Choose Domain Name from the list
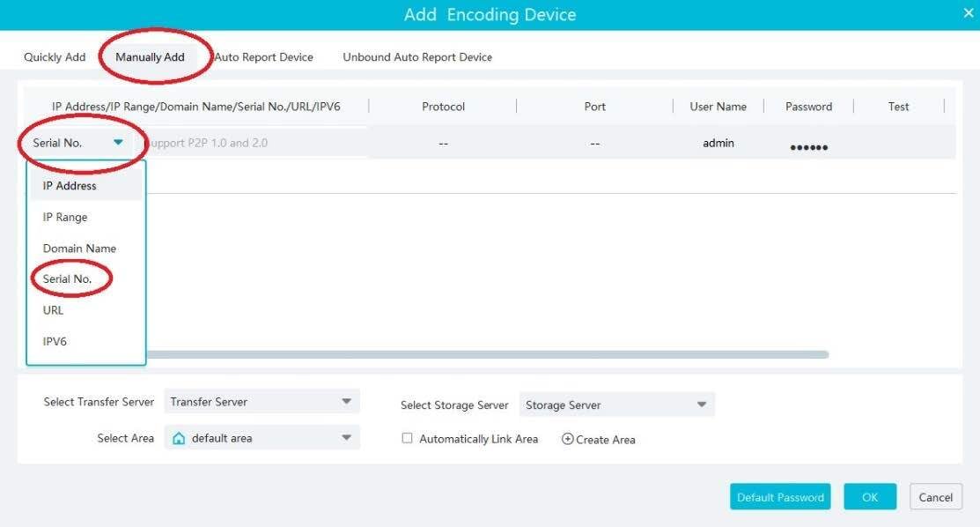Image resolution: width=980 pixels, height=527 pixels. (86, 249)
